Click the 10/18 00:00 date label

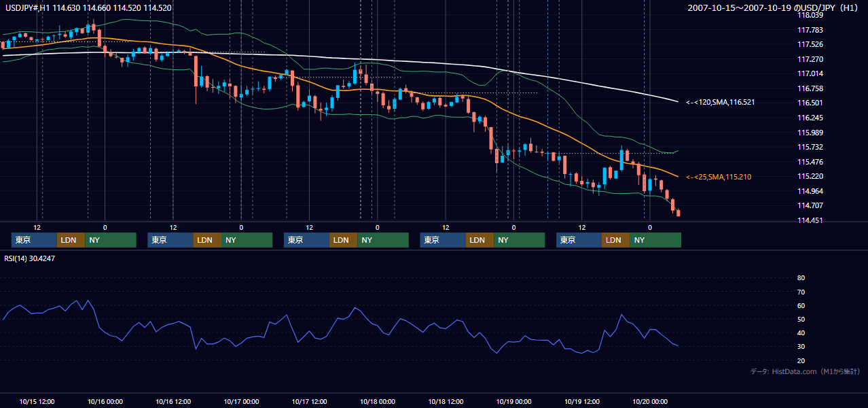378,401
